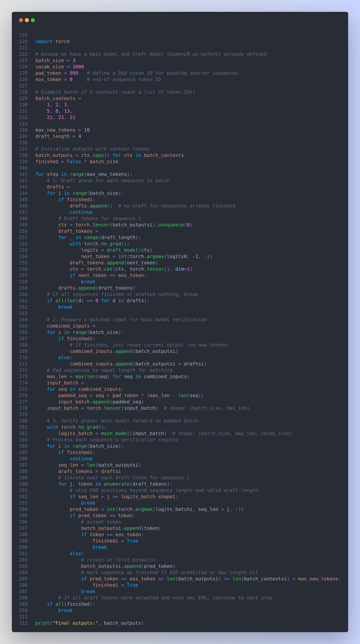The width and height of the screenshot is (360, 644).
Task: Click the max_new_tokens value 10
Action: pyautogui.click(x=87, y=130)
